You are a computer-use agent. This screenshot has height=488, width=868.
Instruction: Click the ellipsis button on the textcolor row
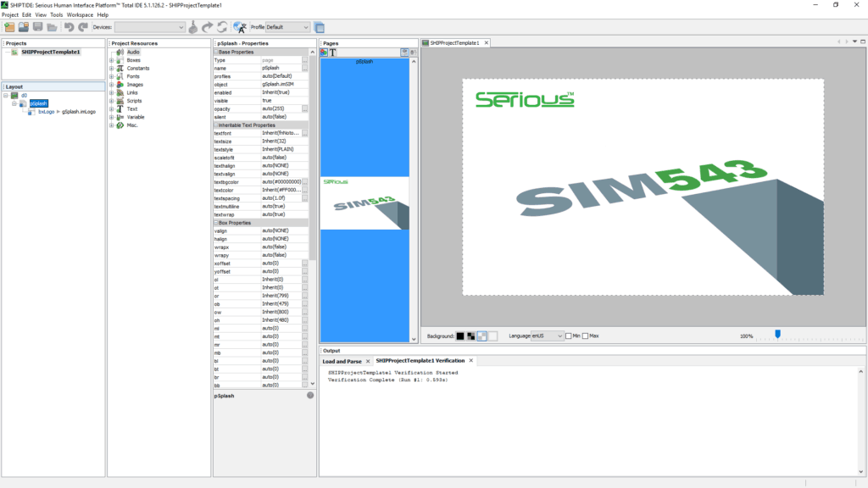click(x=305, y=190)
